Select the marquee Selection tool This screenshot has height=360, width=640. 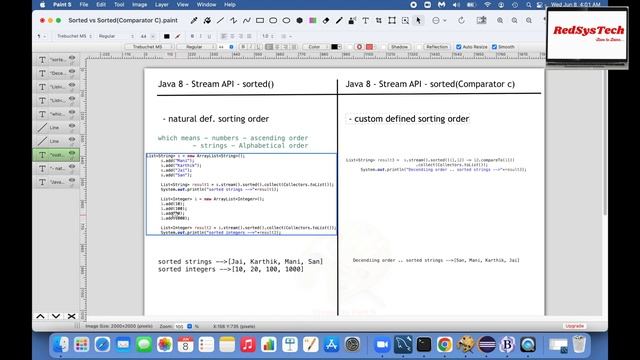pyautogui.click(x=405, y=20)
